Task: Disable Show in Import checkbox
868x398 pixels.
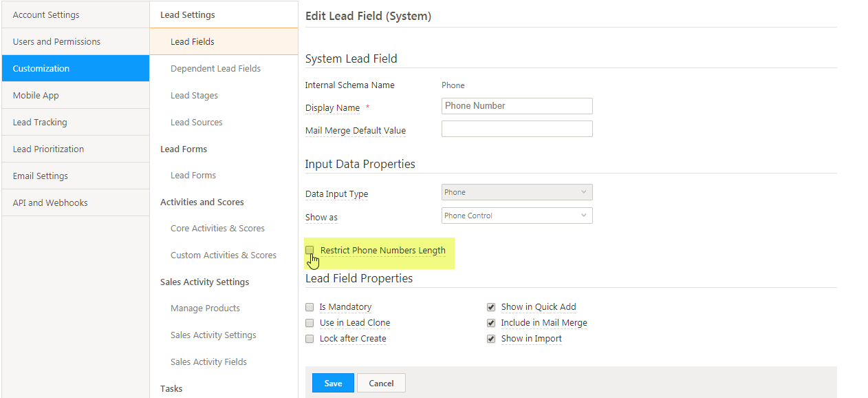Action: (x=491, y=339)
